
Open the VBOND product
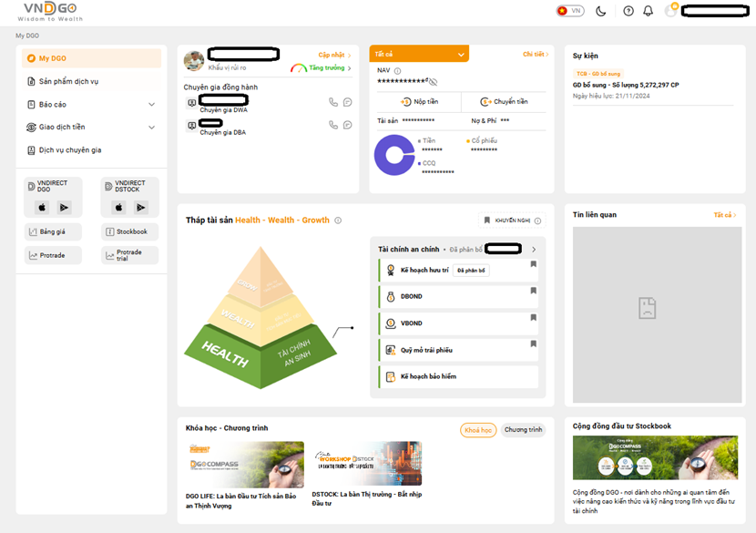coord(458,323)
